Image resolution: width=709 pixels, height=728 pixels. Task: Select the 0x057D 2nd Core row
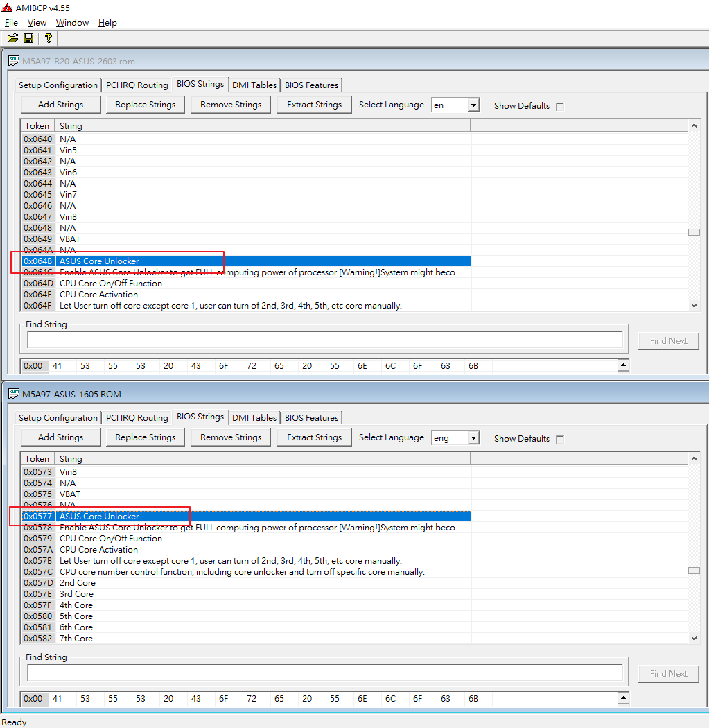pyautogui.click(x=247, y=583)
